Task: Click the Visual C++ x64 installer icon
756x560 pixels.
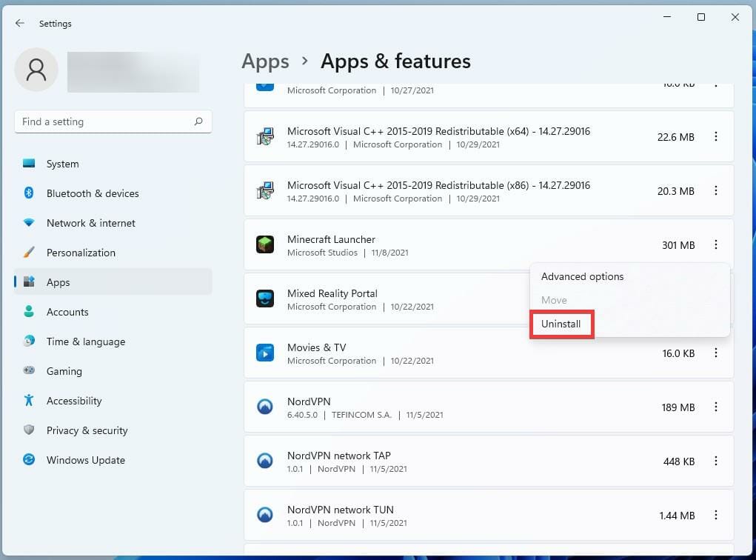Action: coord(265,136)
